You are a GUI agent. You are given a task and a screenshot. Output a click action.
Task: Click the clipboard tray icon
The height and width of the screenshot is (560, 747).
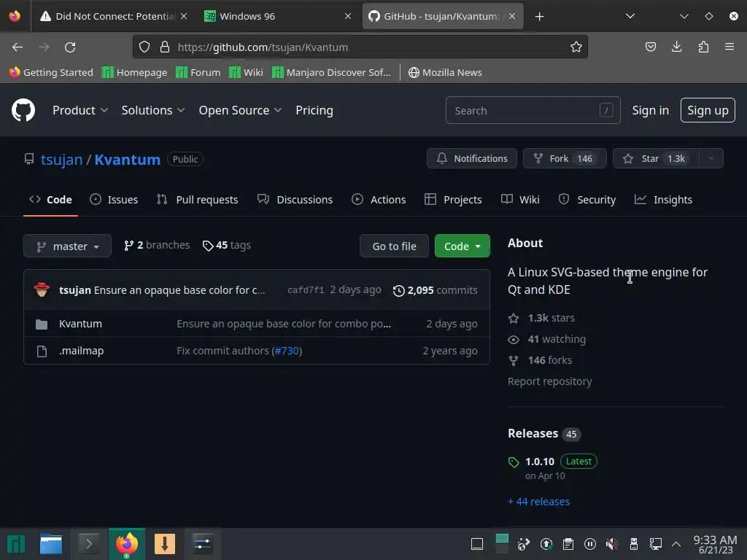tap(568, 544)
